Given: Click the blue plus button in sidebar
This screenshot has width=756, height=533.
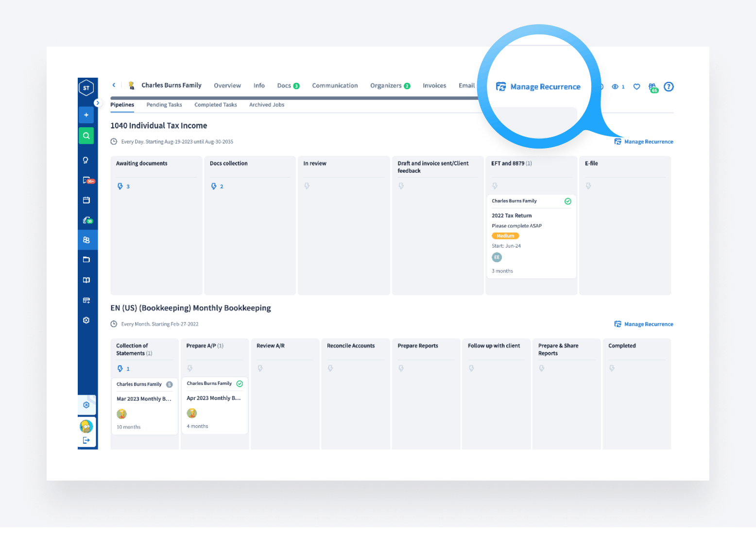Looking at the screenshot, I should click(x=86, y=115).
